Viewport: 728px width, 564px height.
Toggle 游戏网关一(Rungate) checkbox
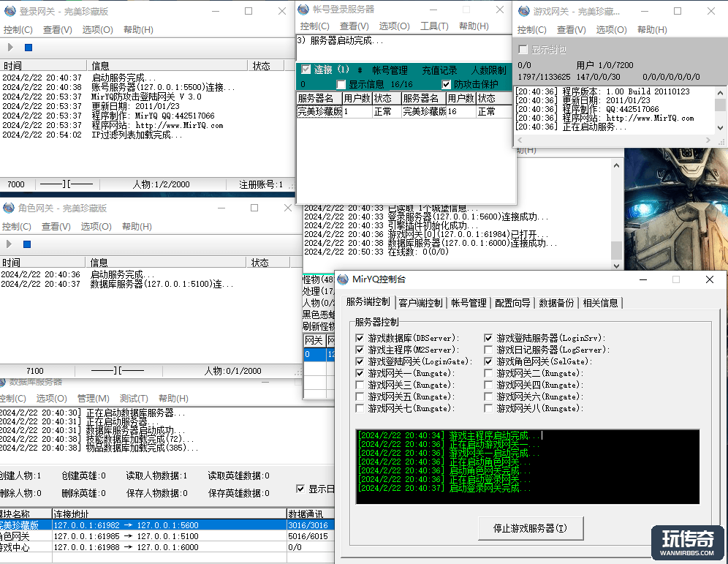pyautogui.click(x=360, y=373)
